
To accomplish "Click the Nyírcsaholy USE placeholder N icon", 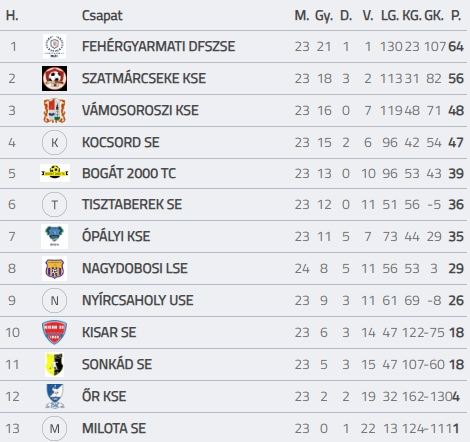I will click(54, 300).
